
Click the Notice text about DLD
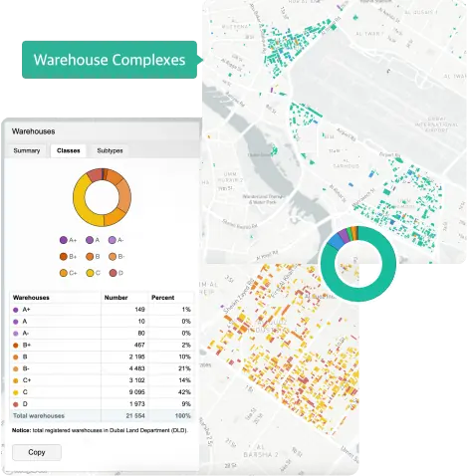pos(100,430)
